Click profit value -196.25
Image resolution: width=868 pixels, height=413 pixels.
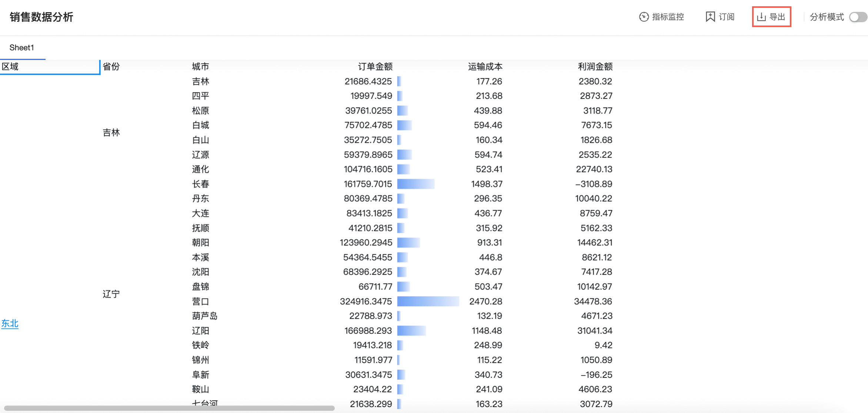point(596,375)
